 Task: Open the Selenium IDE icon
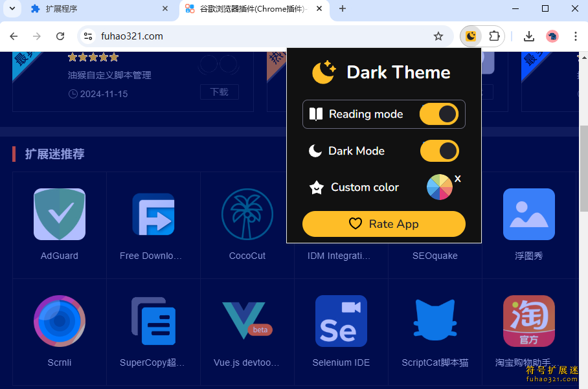click(341, 321)
